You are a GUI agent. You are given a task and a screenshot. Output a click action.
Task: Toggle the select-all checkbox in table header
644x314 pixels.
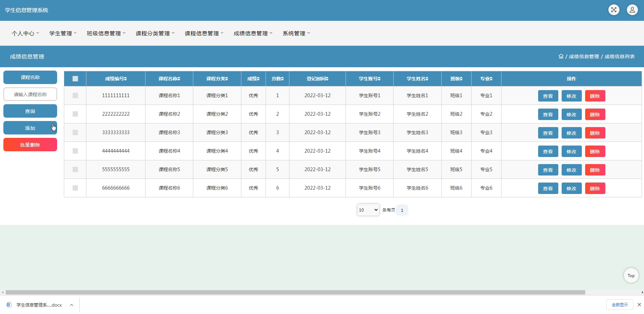tap(75, 79)
